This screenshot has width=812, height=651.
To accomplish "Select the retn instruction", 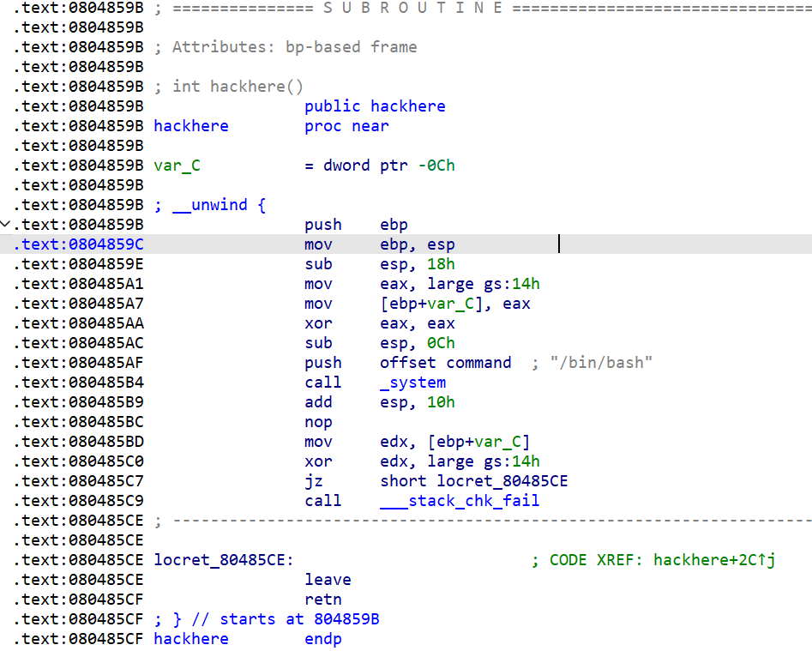I will 323,600.
